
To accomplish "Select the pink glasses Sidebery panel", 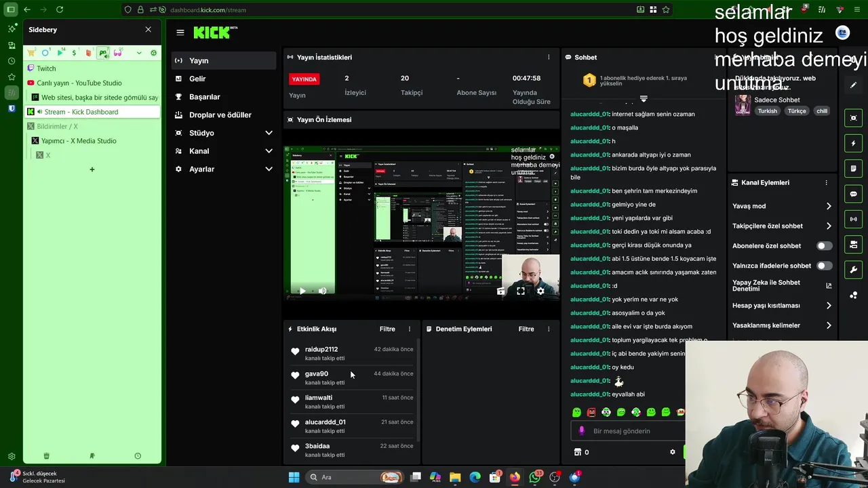I will pyautogui.click(x=117, y=53).
